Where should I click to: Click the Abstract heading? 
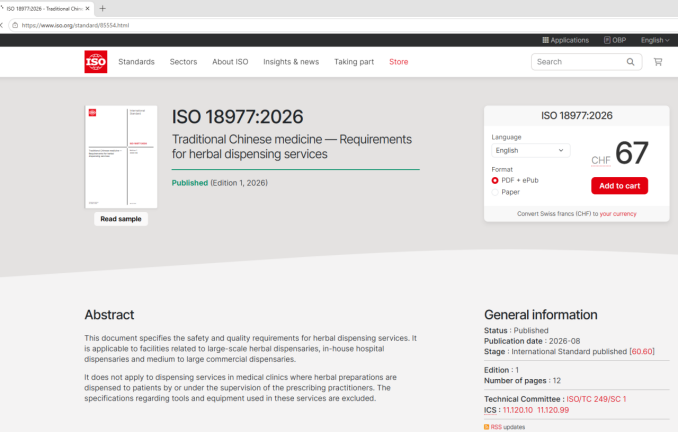click(109, 315)
